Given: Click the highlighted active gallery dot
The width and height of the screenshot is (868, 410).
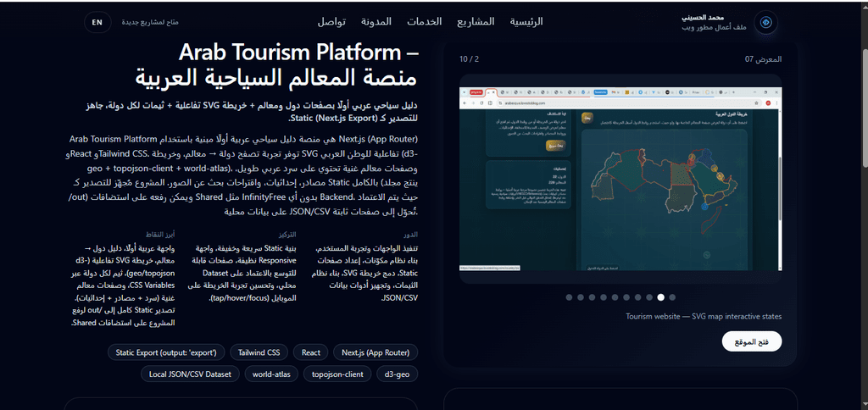Looking at the screenshot, I should coord(661,297).
